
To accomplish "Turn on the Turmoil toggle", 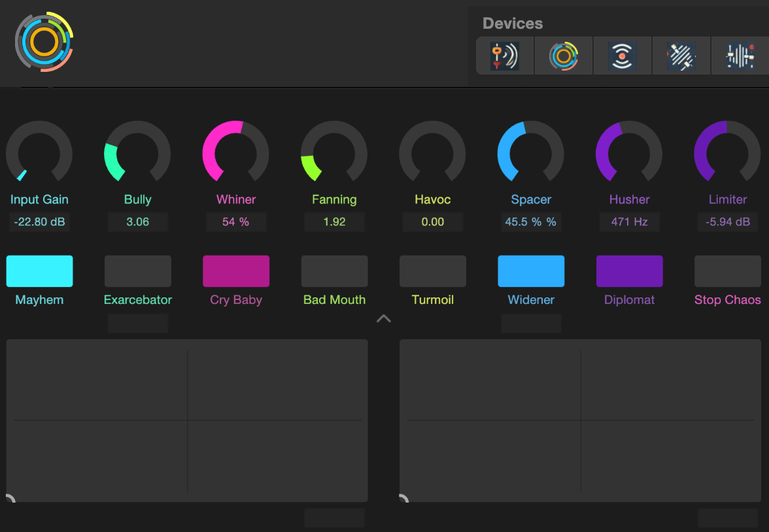I will pos(433,271).
